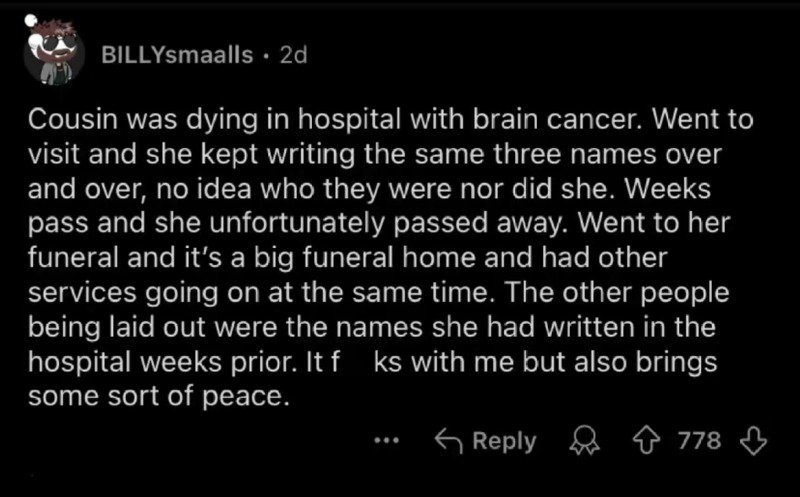Click the 2d timestamp
The image size is (800, 497).
coord(294,55)
